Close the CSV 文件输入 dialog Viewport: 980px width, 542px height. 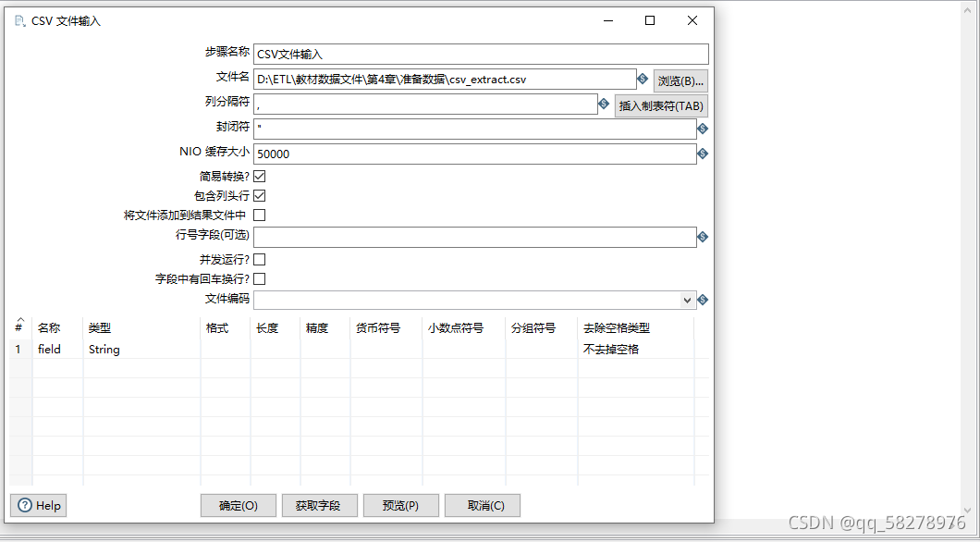692,20
